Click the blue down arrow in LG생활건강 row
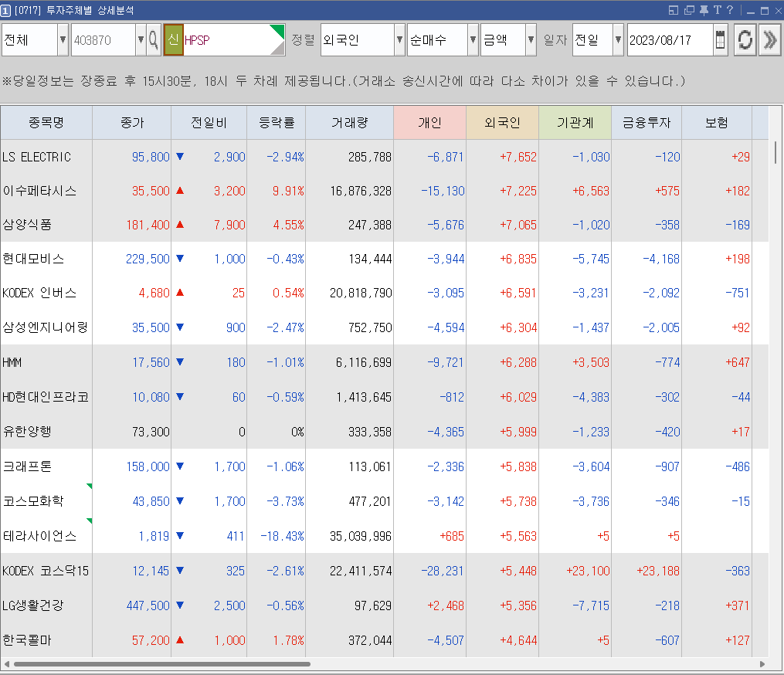784x675 pixels. point(180,605)
